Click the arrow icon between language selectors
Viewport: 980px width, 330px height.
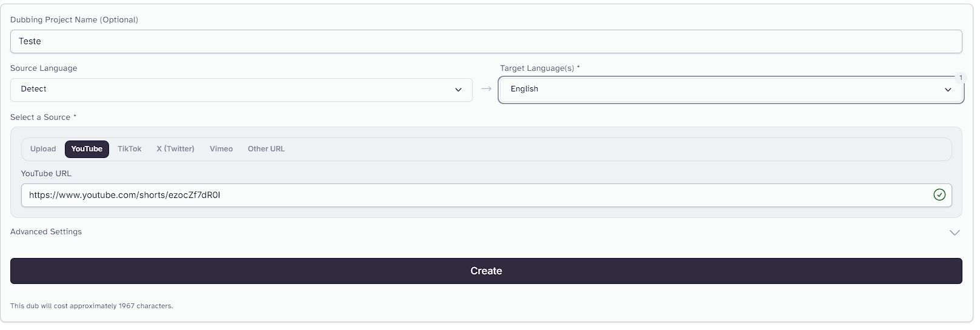[486, 89]
